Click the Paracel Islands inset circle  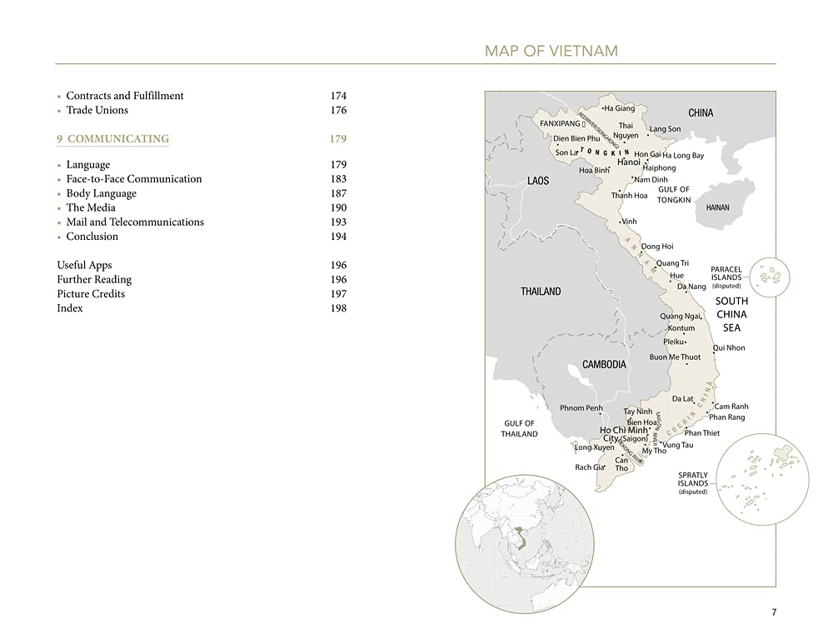[x=770, y=275]
